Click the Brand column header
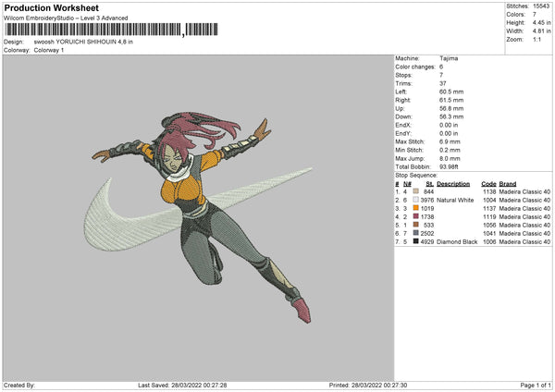 point(510,182)
